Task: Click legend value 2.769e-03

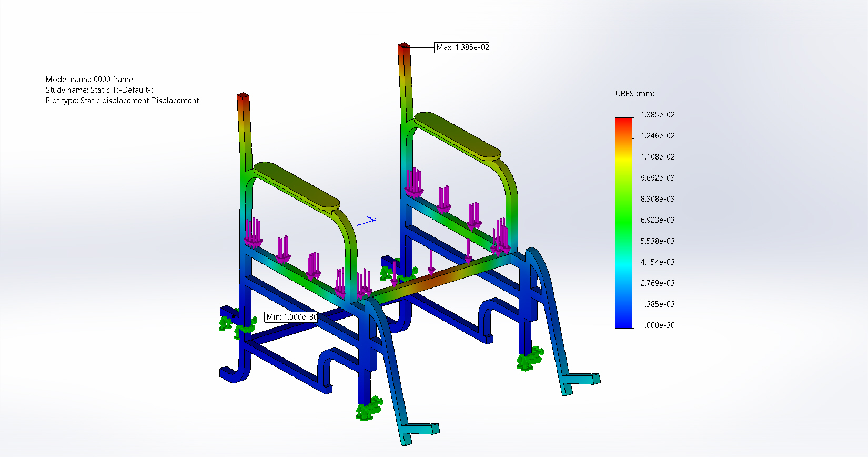Action: coord(658,283)
